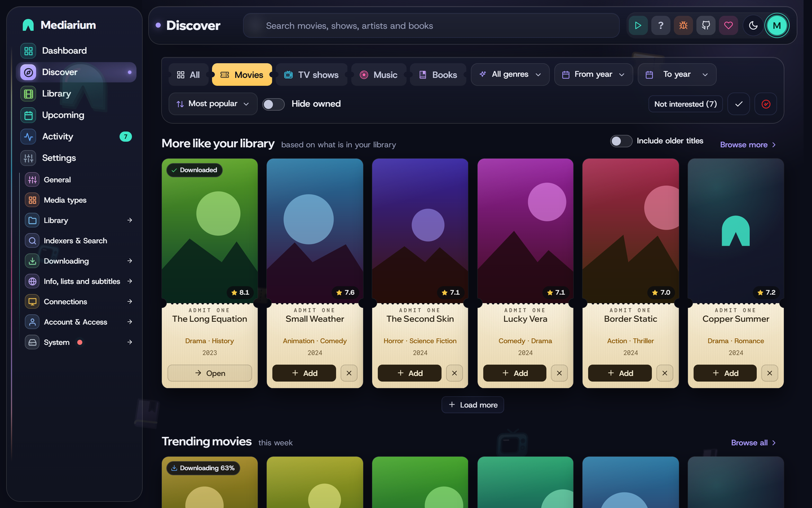Screen dimensions: 812x508
Task: Click the Browse more link
Action: pos(748,145)
